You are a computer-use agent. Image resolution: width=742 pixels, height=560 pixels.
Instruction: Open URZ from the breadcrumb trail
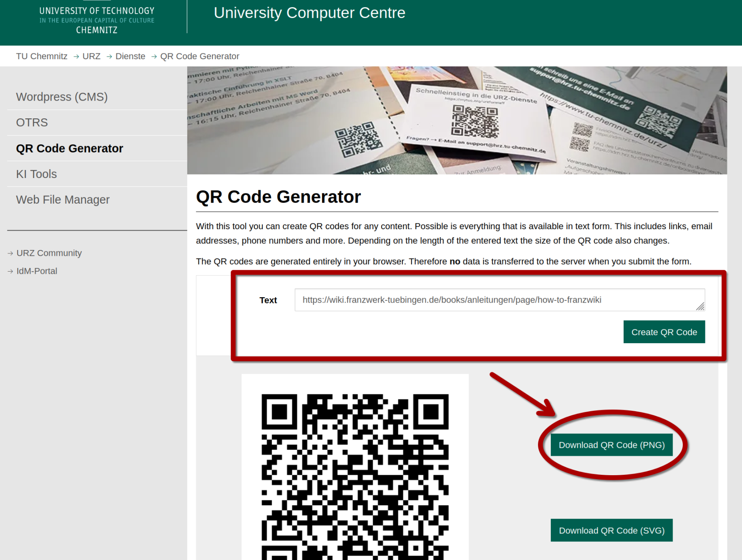tap(91, 56)
